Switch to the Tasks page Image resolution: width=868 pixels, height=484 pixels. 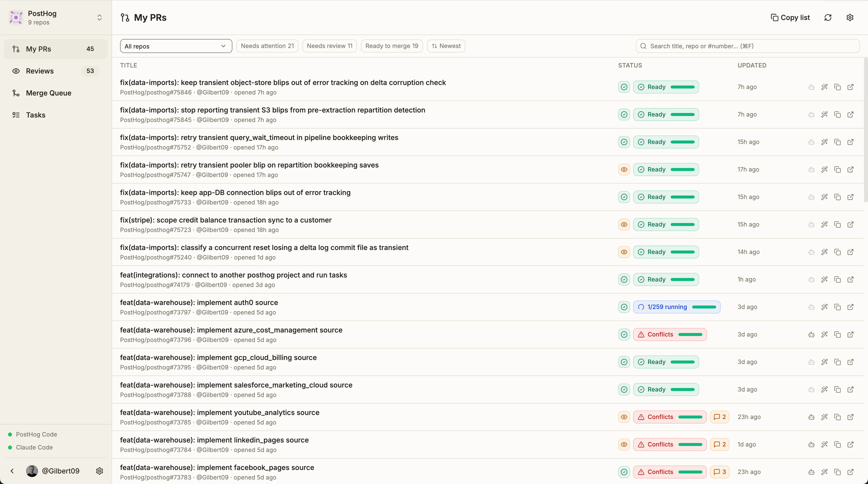click(x=56, y=115)
